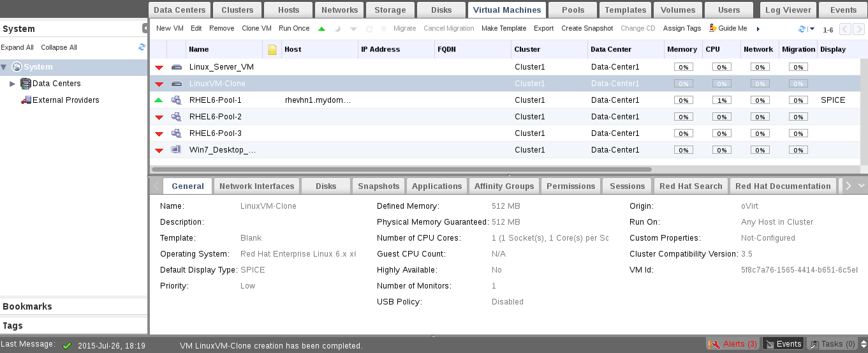Click the Guide Me toolbar button
The height and width of the screenshot is (353, 868).
(x=728, y=29)
